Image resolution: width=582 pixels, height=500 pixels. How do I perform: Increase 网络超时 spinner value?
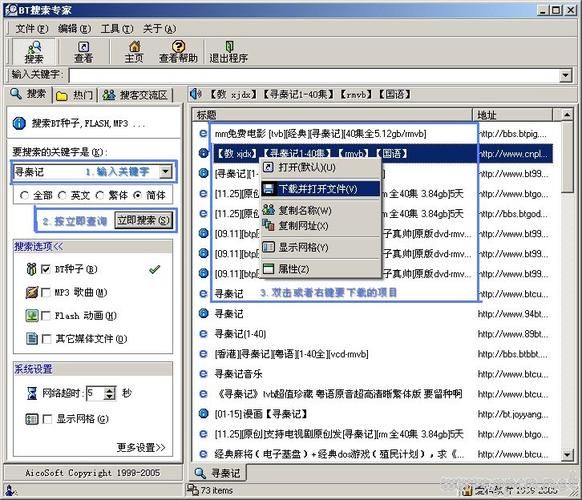click(110, 390)
